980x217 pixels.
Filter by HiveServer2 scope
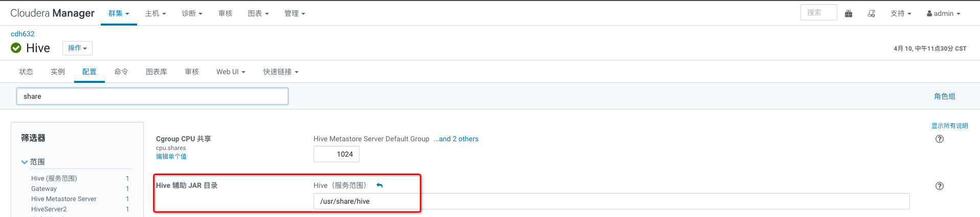49,209
